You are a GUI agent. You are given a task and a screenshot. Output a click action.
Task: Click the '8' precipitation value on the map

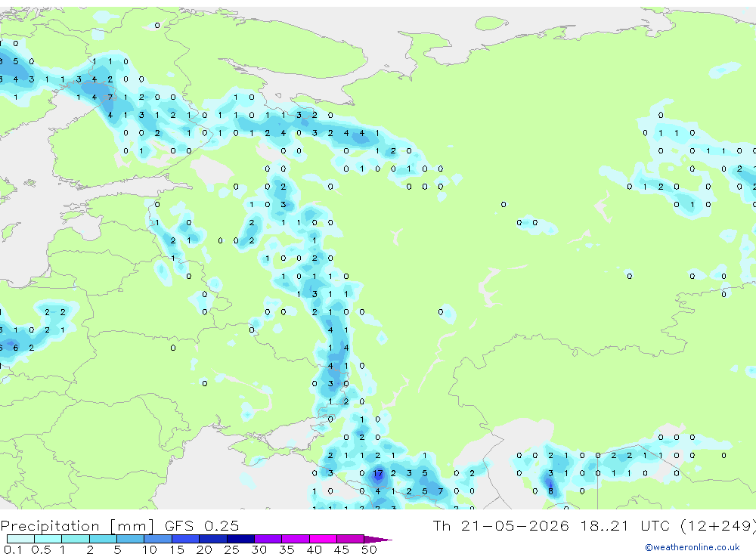pyautogui.click(x=550, y=491)
